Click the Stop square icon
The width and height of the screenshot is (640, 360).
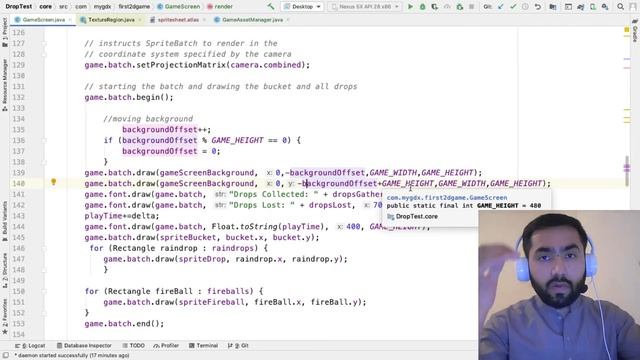pyautogui.click(x=471, y=7)
